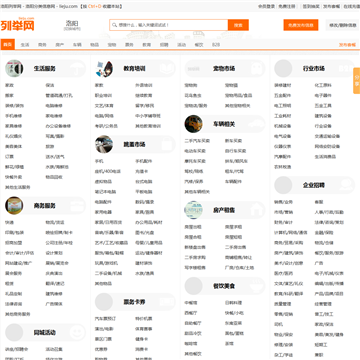Select the 宠物 navigation tab

112,44
